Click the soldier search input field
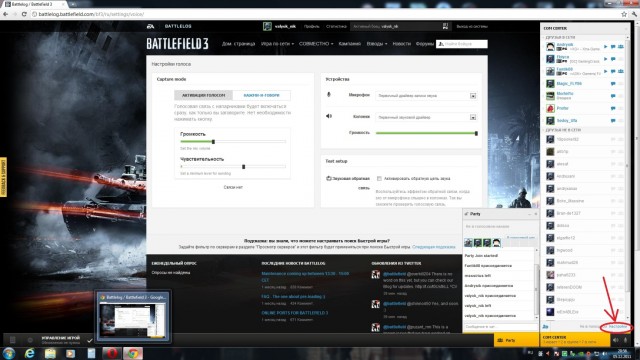 coord(462,44)
